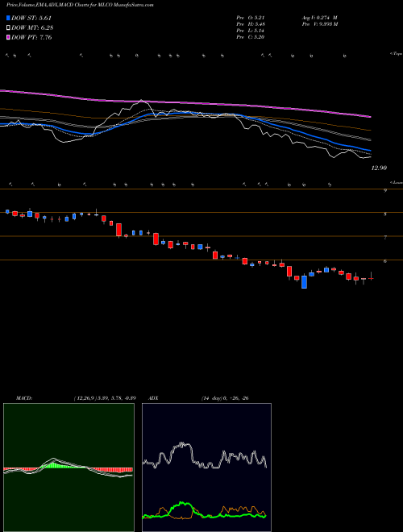Click the 'Pre L: 5.14' low value
Screen dimensions: 403x532
coord(251,31)
